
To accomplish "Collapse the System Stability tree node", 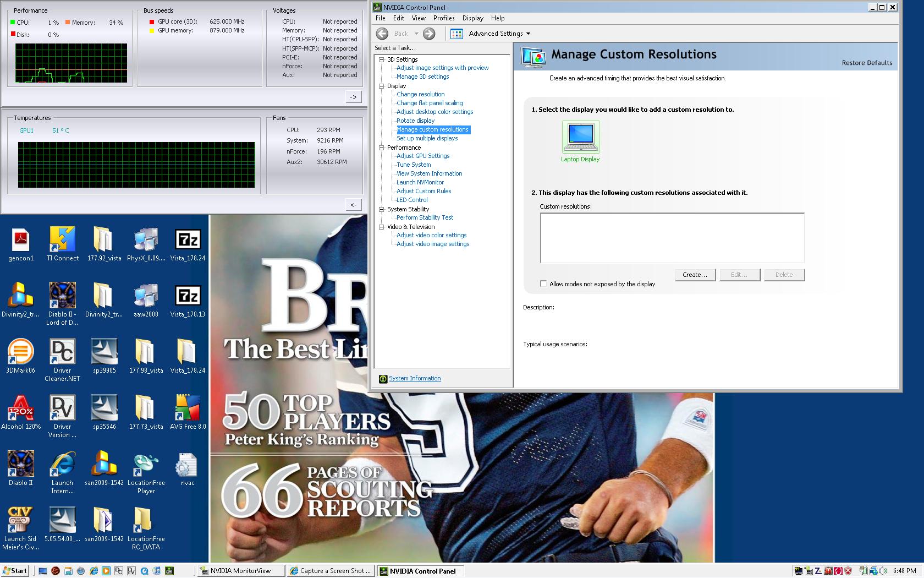I will 382,209.
